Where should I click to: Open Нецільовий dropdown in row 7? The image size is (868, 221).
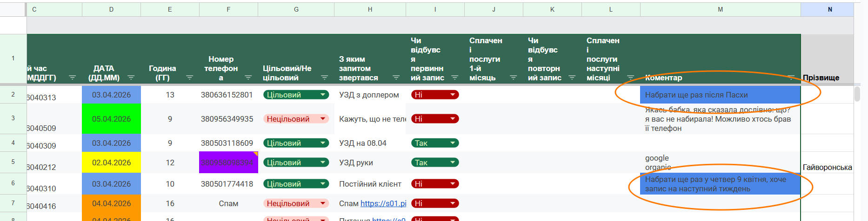[x=323, y=203]
